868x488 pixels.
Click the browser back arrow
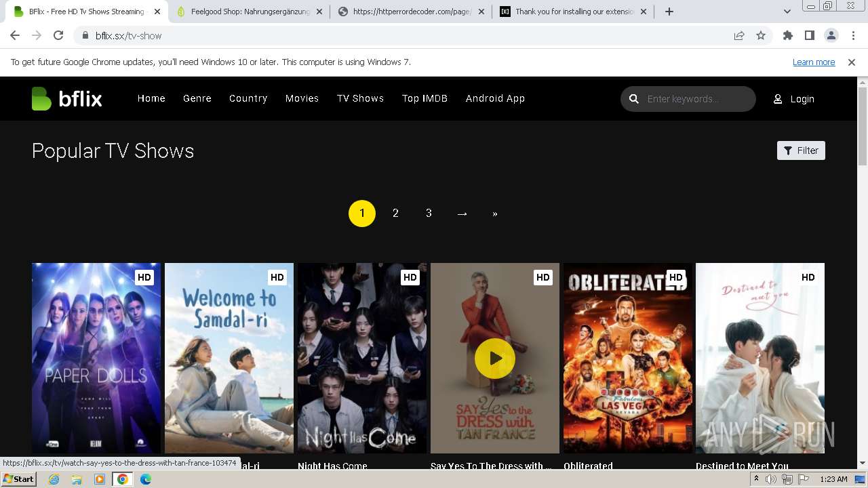[x=15, y=36]
